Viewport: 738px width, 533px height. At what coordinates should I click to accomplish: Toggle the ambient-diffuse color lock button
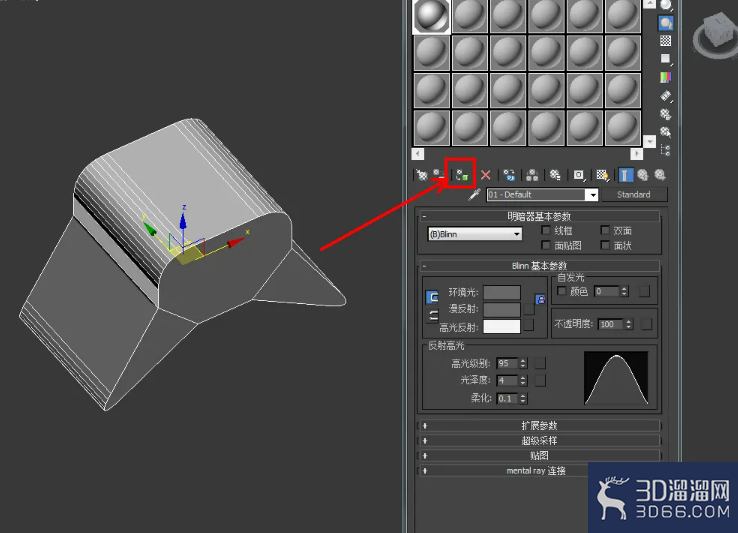pos(432,297)
